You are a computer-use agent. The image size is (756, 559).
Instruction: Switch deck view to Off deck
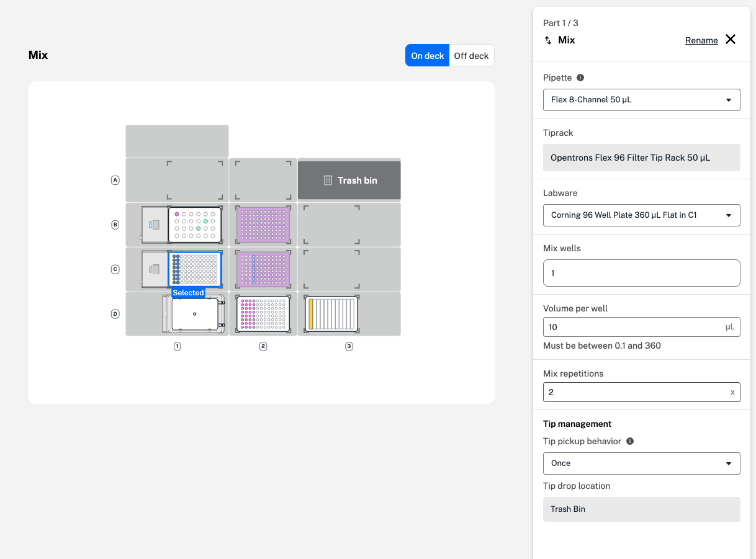click(x=471, y=56)
